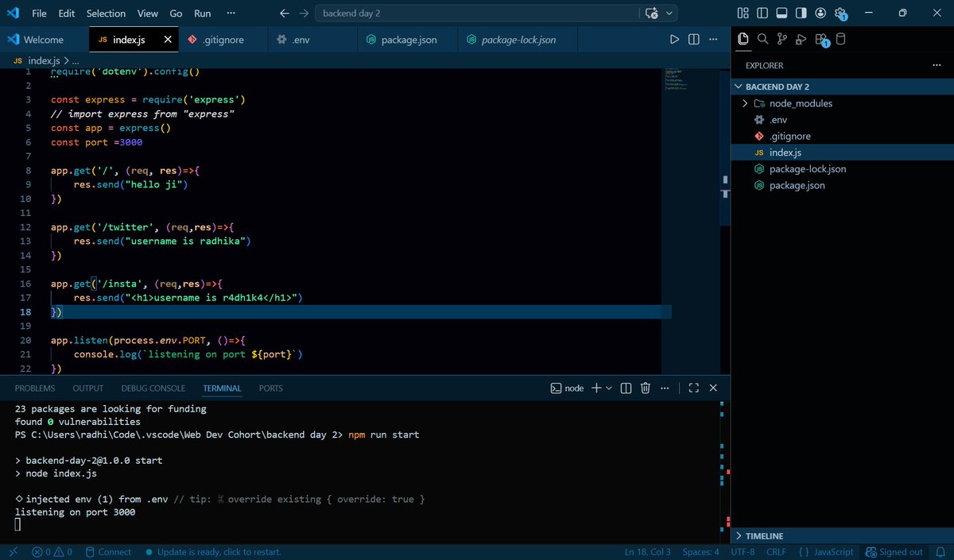Open terminal panel more actions ellipsis

click(x=665, y=388)
